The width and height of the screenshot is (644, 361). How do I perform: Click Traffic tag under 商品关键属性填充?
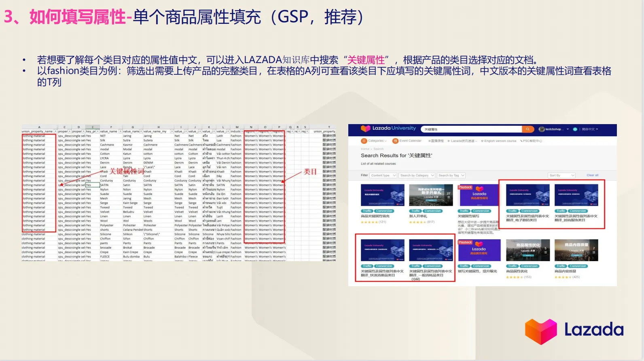[367, 211]
